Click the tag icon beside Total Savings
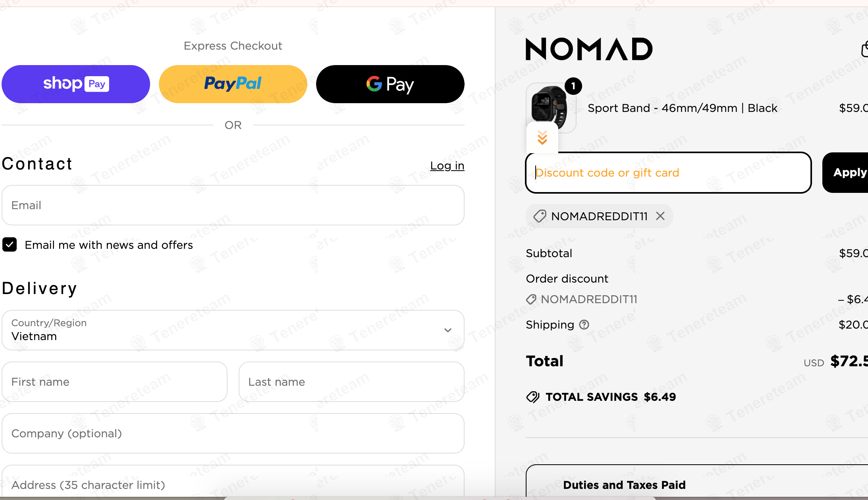 534,397
